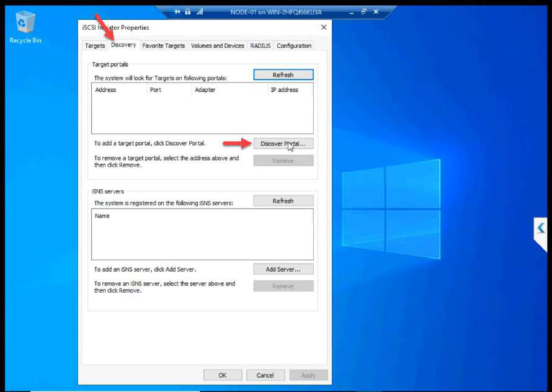Open the RADIUS tab
This screenshot has width=552, height=392.
click(x=260, y=46)
